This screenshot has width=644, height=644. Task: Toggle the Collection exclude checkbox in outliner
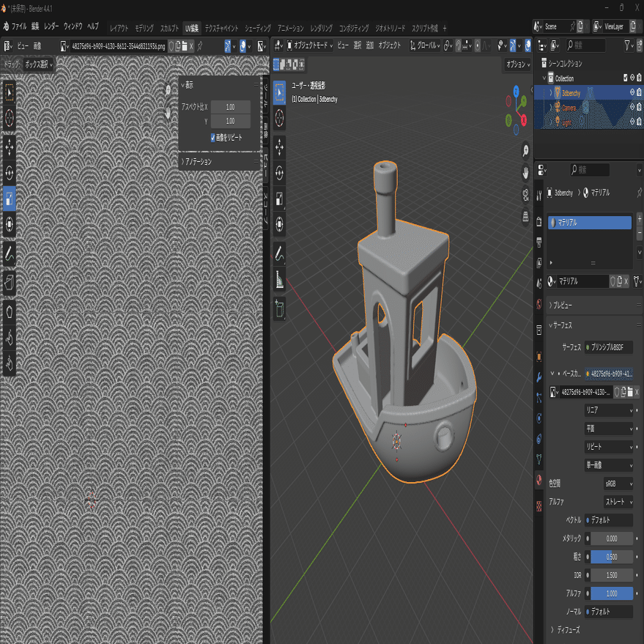(x=625, y=78)
